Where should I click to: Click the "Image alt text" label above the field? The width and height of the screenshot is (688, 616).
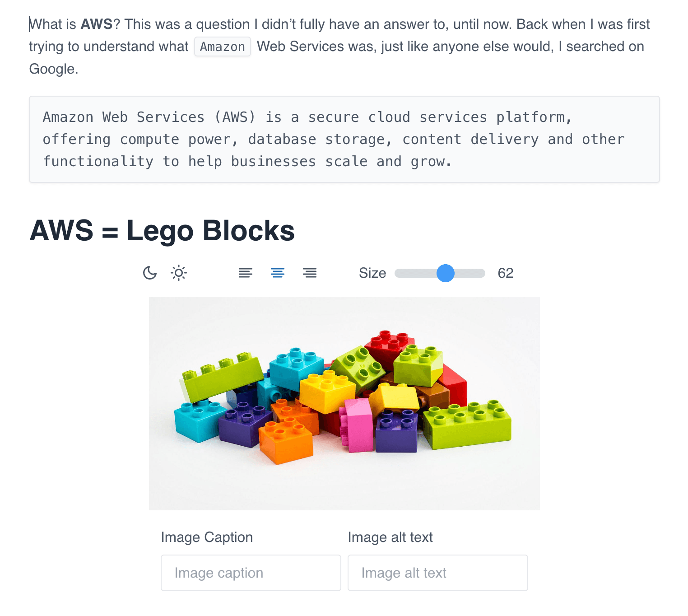point(390,537)
